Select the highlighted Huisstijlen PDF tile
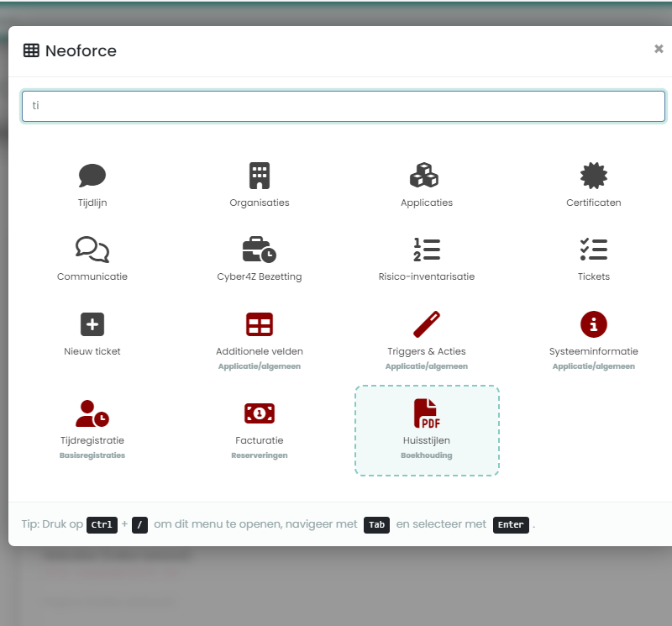The width and height of the screenshot is (672, 626). [x=427, y=430]
